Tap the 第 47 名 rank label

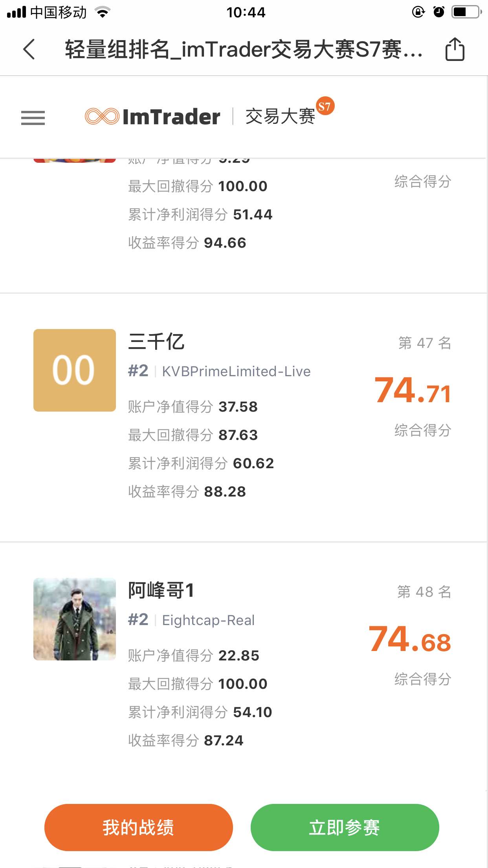[x=425, y=343]
